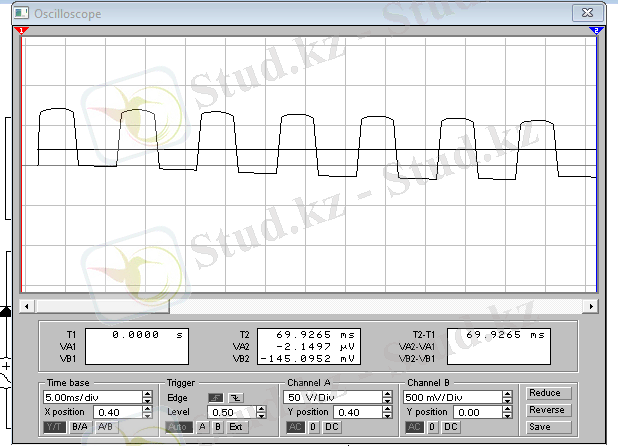Set trigger source to Ext
Screen dimensions: 618x446
[x=236, y=427]
